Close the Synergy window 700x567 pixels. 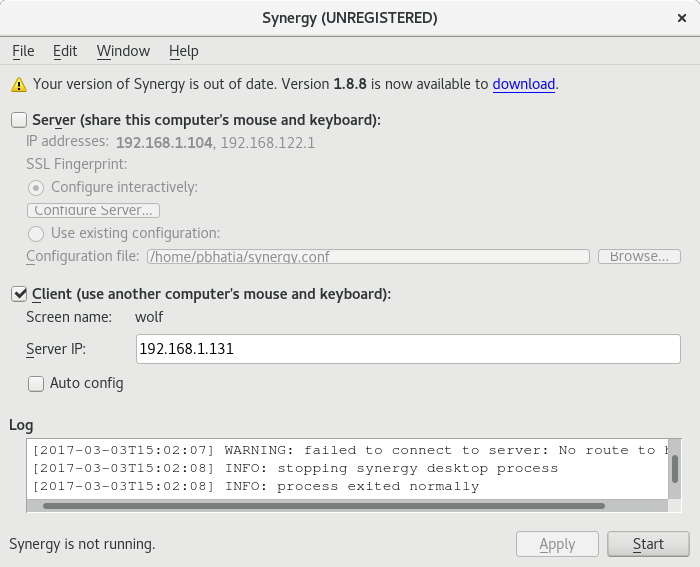click(x=682, y=18)
